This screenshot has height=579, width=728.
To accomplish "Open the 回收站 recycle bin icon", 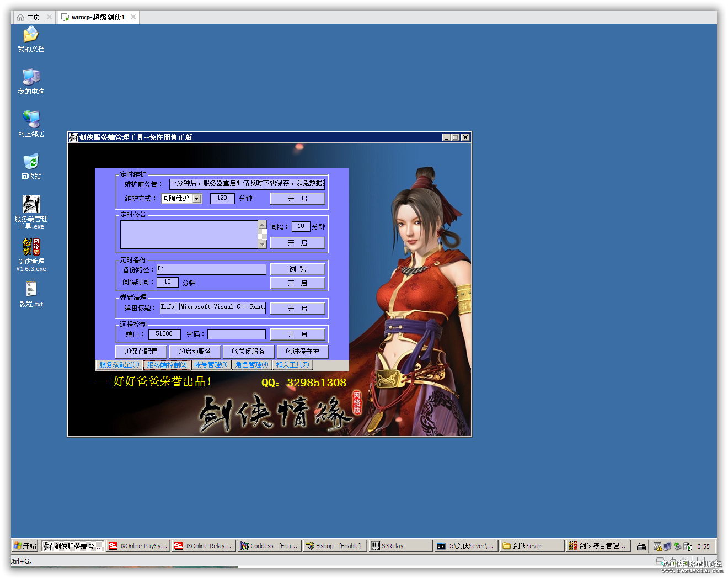I will pos(31,162).
